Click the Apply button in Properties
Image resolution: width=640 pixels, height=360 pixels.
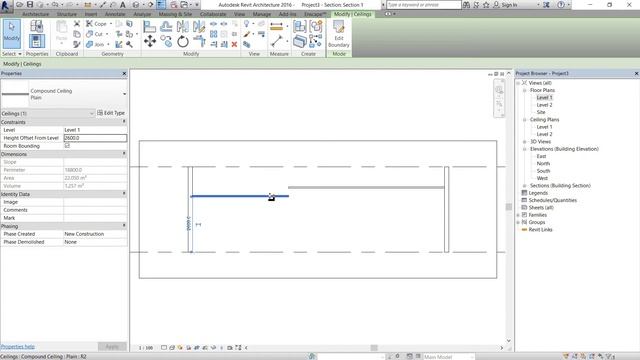click(x=112, y=347)
